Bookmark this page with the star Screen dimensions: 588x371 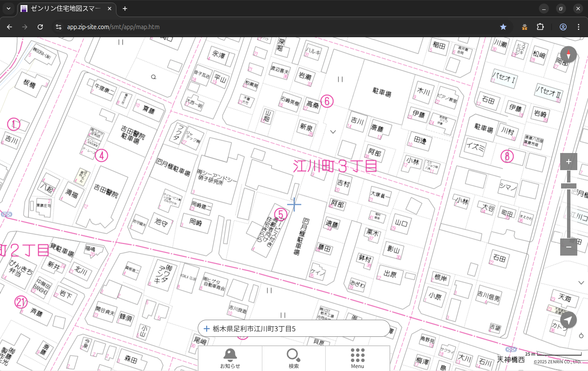pyautogui.click(x=503, y=27)
